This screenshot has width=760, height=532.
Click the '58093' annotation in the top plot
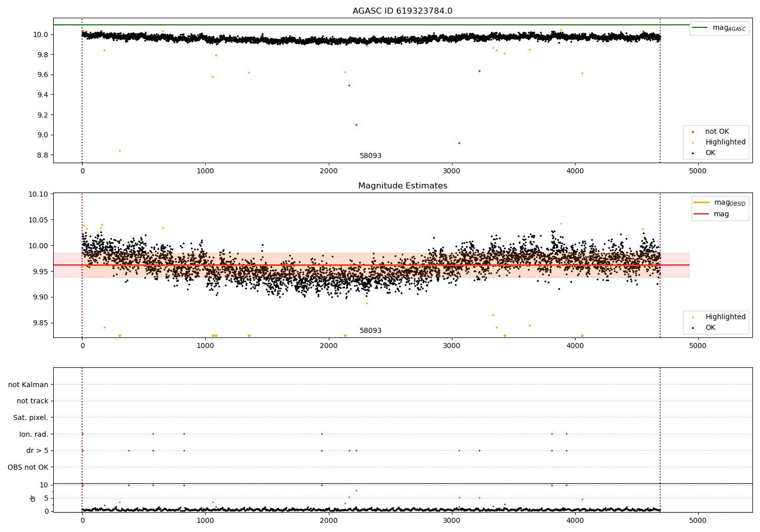tap(370, 156)
